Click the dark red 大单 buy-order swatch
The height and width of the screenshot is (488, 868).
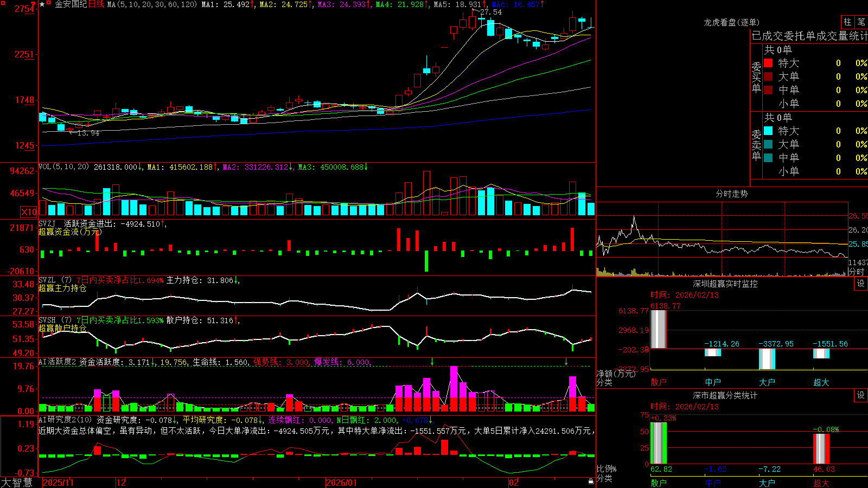tap(768, 76)
